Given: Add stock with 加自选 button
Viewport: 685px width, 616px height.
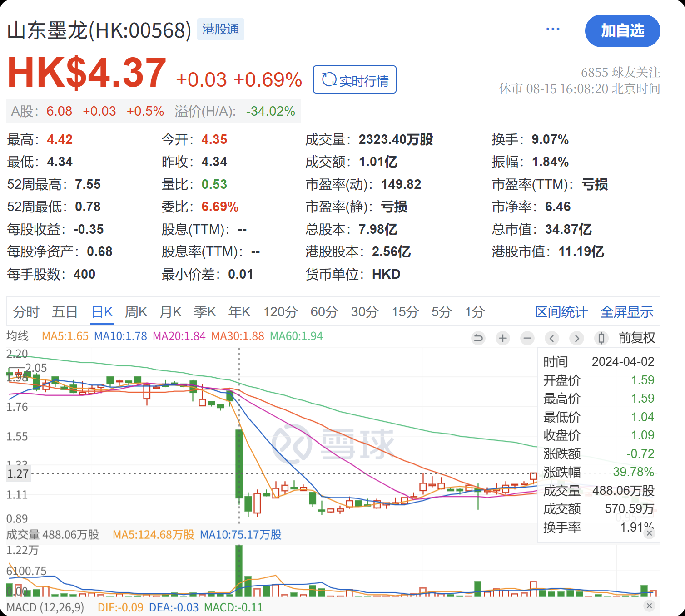Looking at the screenshot, I should coord(622,31).
